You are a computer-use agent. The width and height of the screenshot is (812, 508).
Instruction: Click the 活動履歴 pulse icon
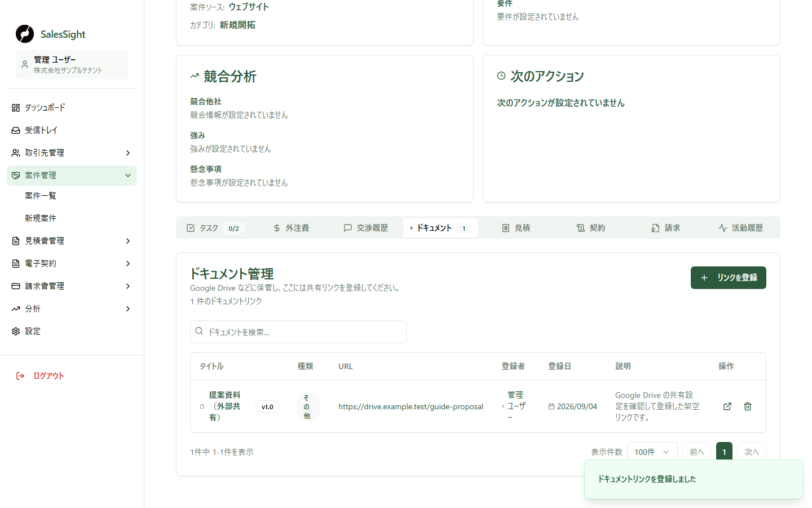723,228
